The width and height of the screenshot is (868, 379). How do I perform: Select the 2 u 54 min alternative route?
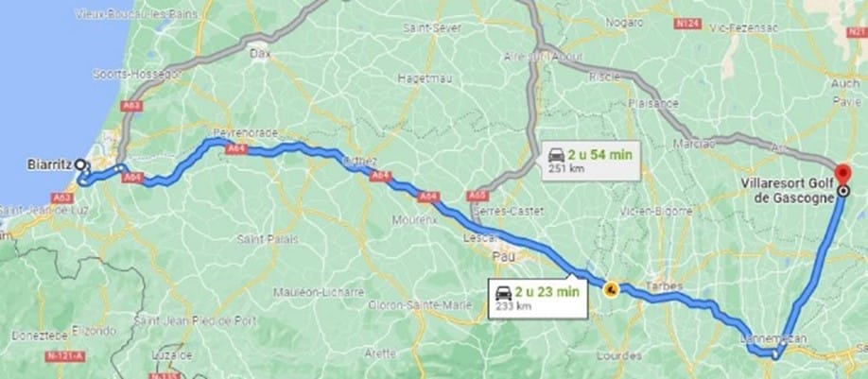[590, 161]
